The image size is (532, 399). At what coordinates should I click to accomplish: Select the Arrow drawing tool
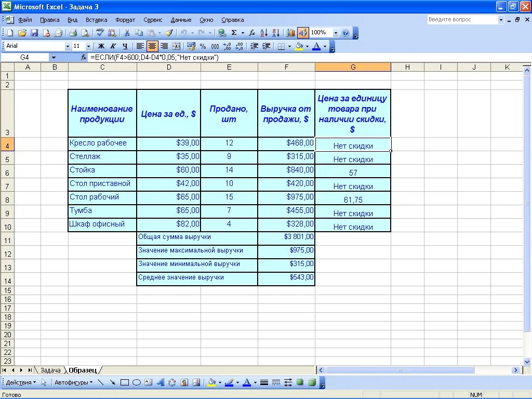112,383
